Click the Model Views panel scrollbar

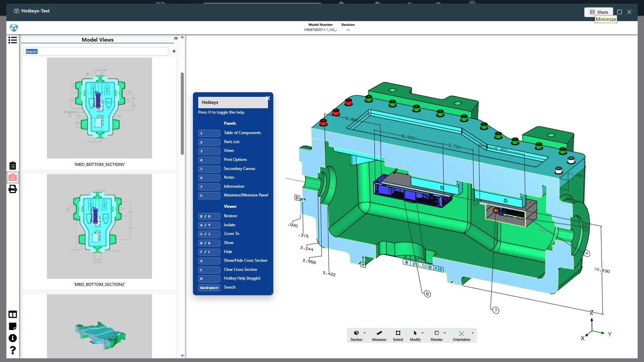(x=182, y=114)
